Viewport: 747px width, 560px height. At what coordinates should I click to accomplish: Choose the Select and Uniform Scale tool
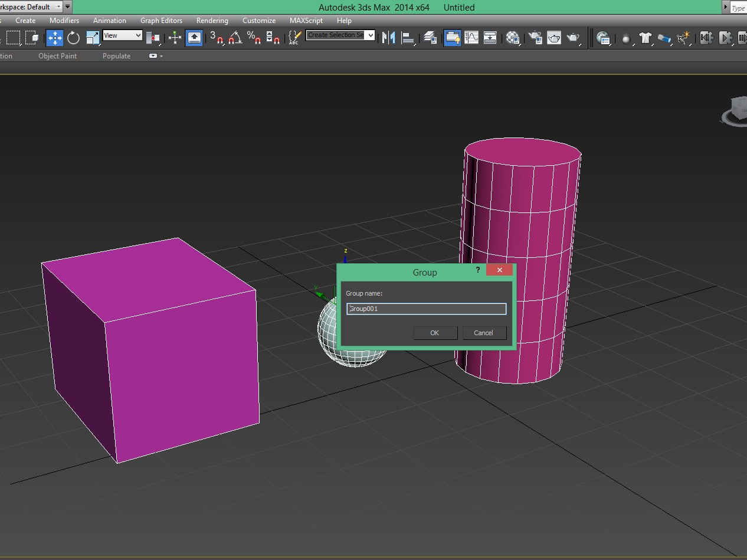(93, 38)
